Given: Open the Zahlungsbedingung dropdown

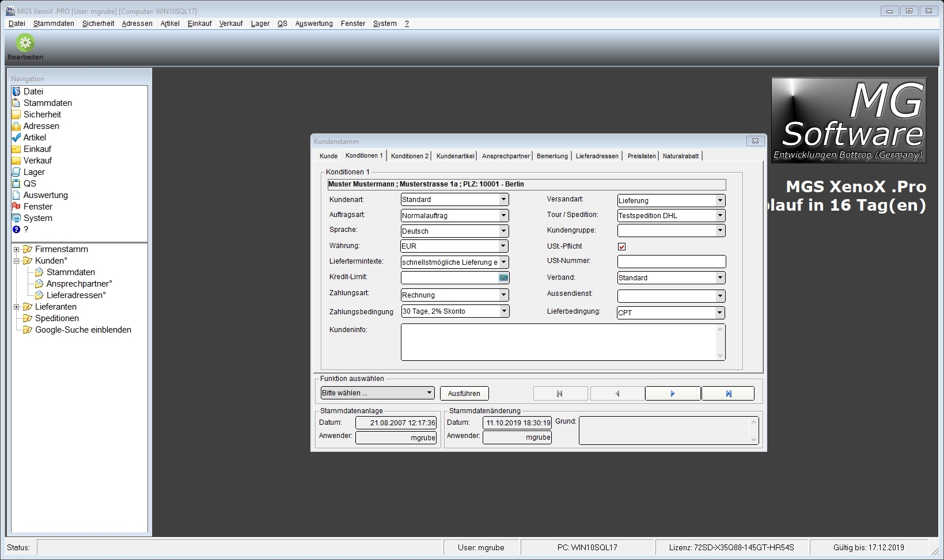Looking at the screenshot, I should (504, 311).
